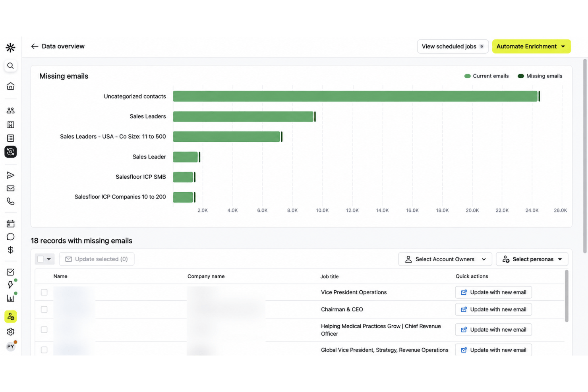This screenshot has height=392, width=588.
Task: Click the Data overview title text
Action: 63,46
